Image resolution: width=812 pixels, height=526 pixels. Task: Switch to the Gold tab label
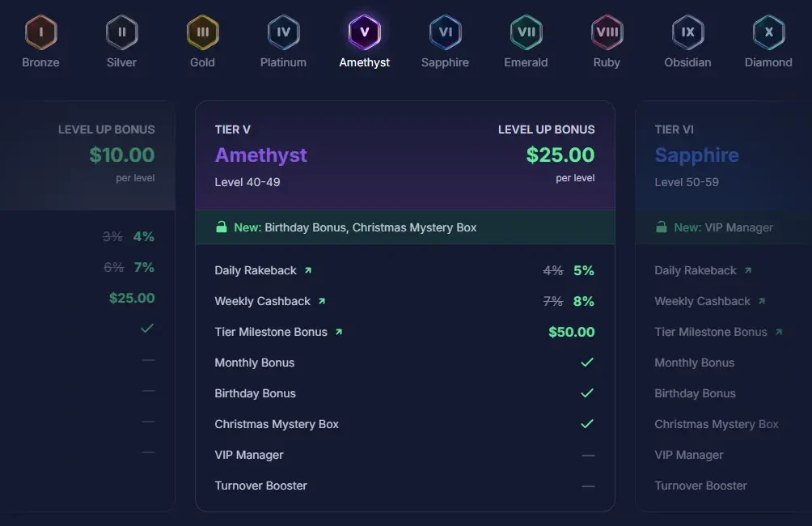(x=202, y=62)
